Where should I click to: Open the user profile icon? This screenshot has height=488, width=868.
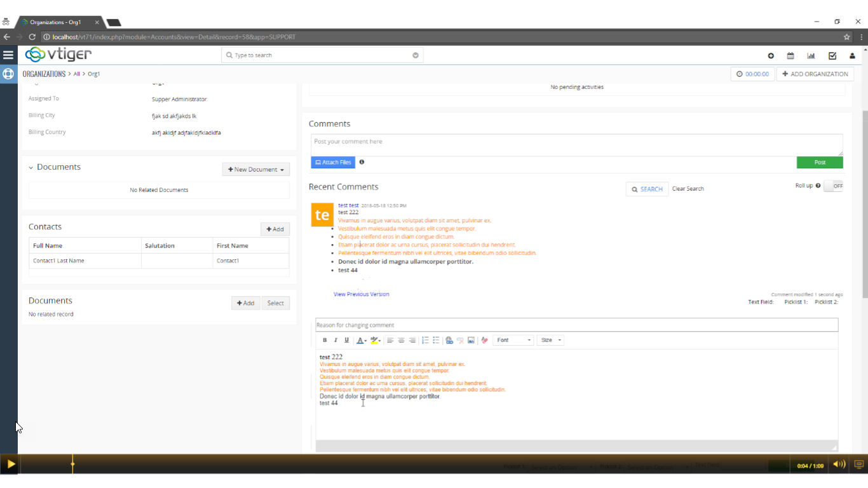pos(853,56)
